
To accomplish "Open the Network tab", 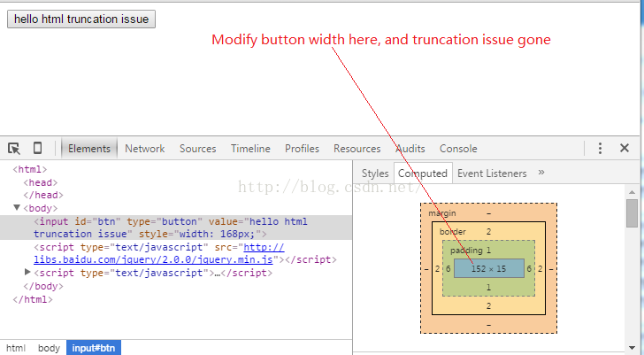I will click(144, 149).
